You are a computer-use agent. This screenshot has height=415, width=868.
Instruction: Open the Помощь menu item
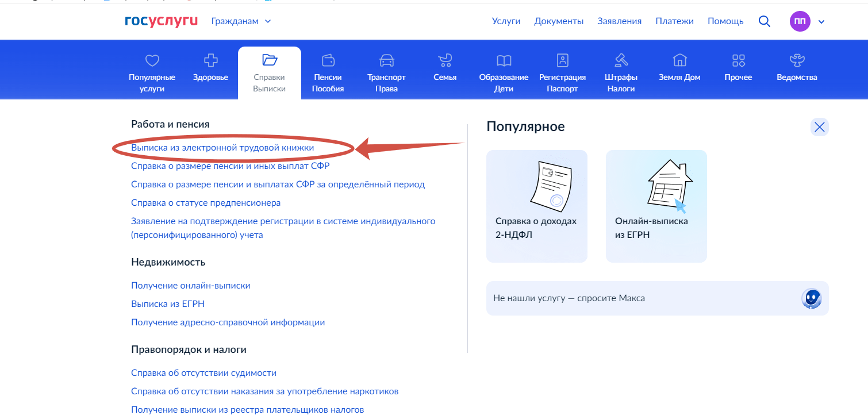[x=725, y=21]
